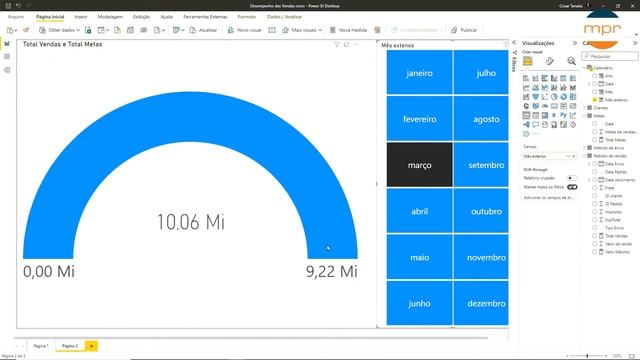
Task: Open Model view from left sidebar
Action: [x=7, y=70]
